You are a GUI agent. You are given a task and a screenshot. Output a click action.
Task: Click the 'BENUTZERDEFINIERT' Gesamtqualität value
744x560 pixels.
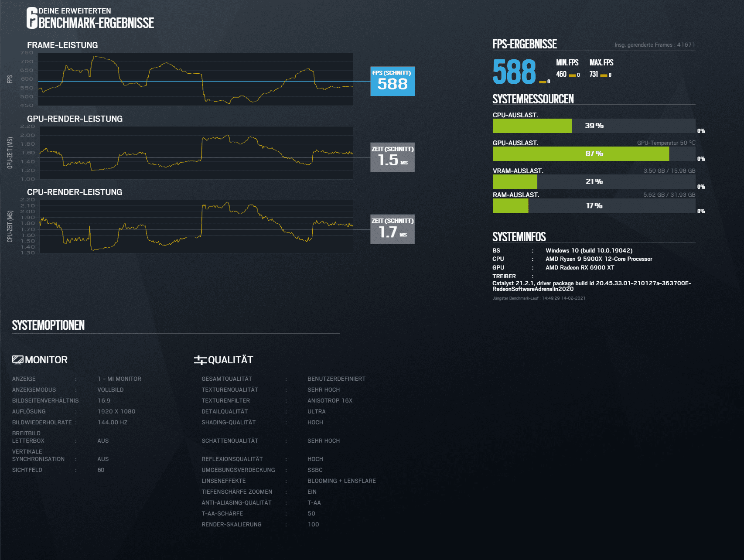point(336,379)
